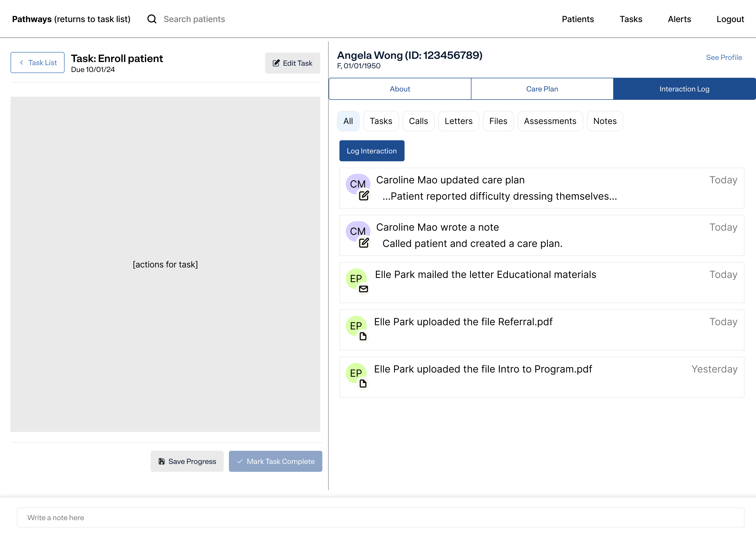Filter interaction log by Files

point(498,121)
